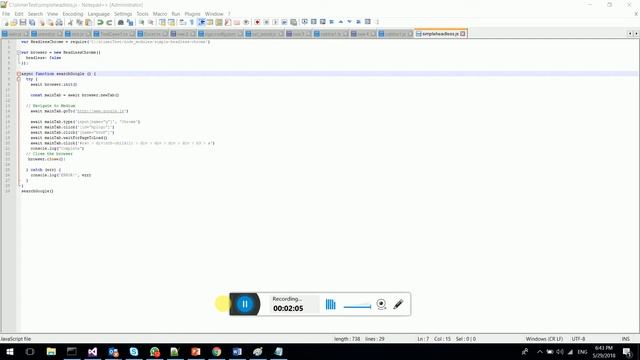Click the Print toolbar icon
This screenshot has width=640, height=360.
coord(59,22)
